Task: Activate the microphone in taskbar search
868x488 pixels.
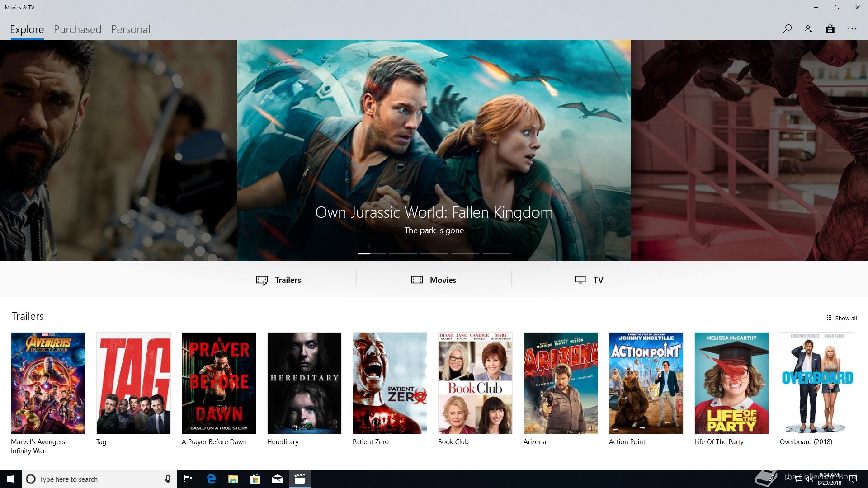Action: click(168, 479)
